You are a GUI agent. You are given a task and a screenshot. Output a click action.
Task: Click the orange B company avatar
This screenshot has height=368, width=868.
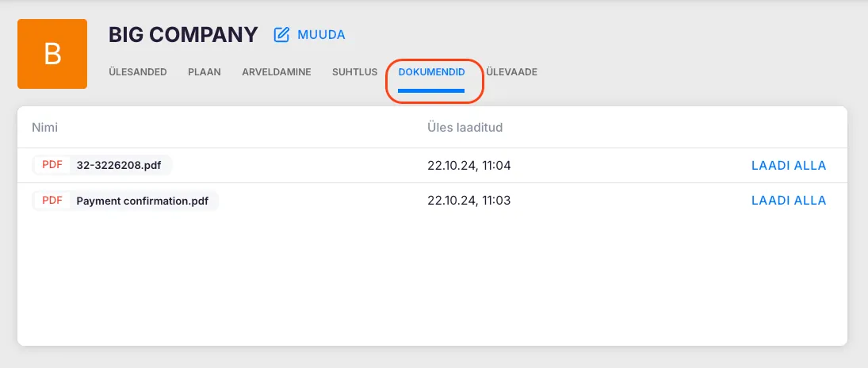52,54
